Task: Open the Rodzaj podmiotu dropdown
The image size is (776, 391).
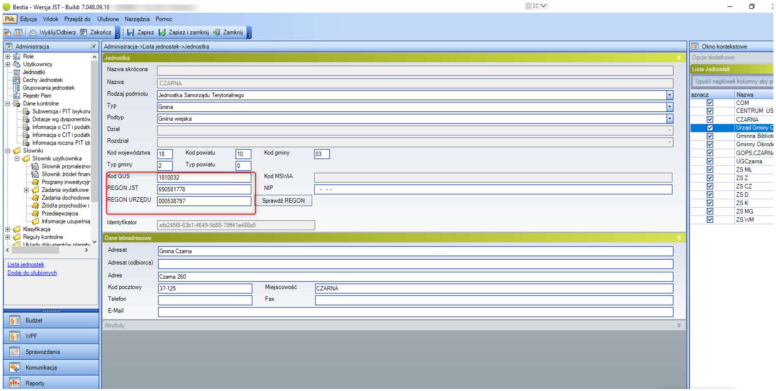Action: click(670, 95)
